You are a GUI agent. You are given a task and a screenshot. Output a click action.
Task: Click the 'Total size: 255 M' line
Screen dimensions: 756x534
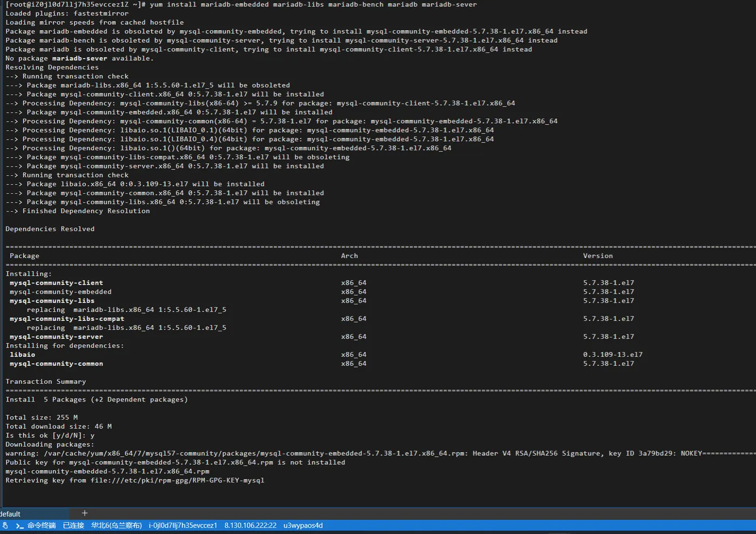point(42,418)
